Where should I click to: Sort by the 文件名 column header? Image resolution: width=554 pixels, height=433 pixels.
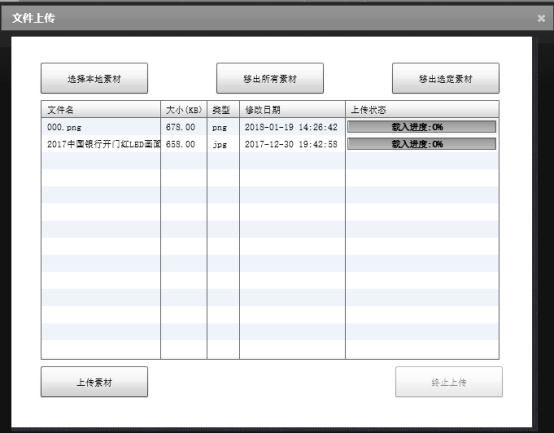[x=101, y=109]
